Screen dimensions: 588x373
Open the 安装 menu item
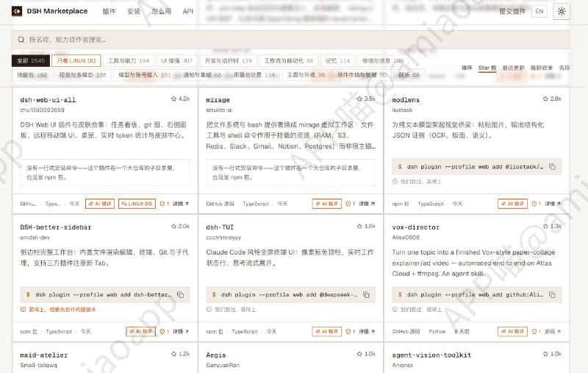[134, 11]
